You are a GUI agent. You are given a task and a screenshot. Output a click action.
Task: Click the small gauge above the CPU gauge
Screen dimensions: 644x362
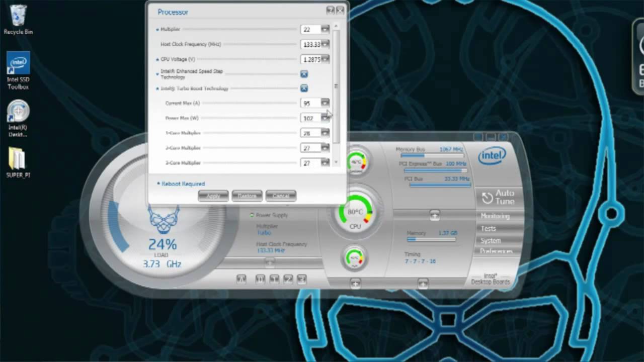point(356,161)
